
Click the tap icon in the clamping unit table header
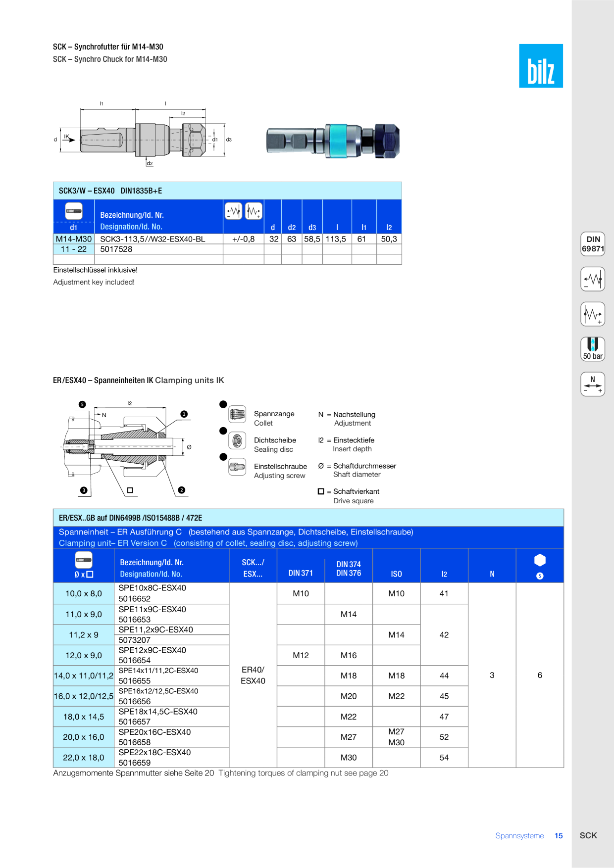coord(84,560)
